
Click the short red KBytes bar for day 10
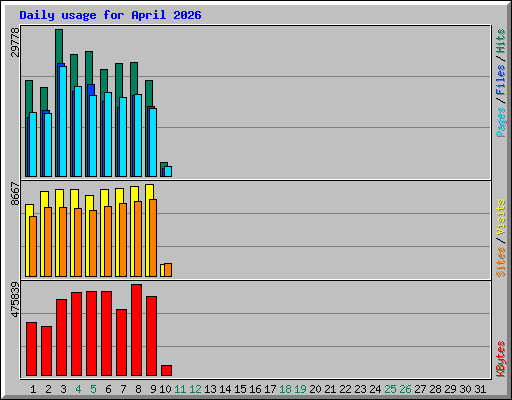(166, 371)
